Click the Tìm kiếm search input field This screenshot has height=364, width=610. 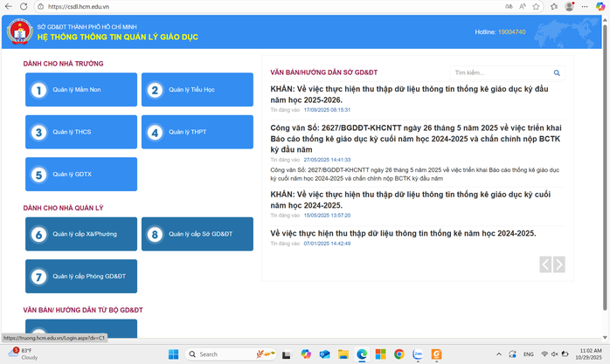(500, 73)
